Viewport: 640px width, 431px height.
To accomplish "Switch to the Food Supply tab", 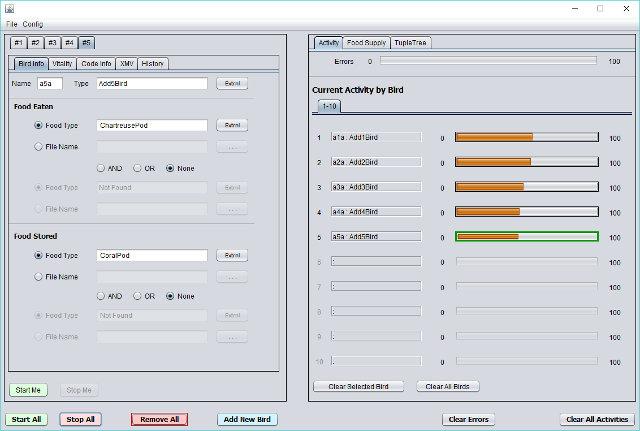I will [x=366, y=42].
